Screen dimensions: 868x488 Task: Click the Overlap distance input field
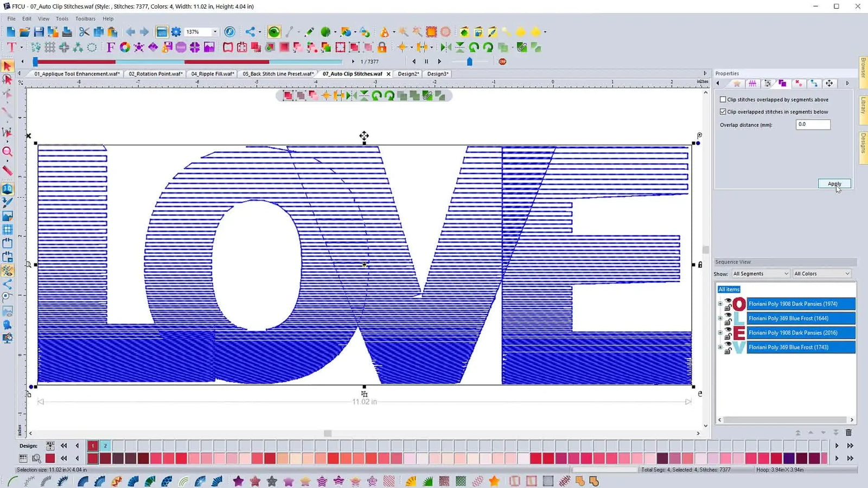[x=813, y=125]
